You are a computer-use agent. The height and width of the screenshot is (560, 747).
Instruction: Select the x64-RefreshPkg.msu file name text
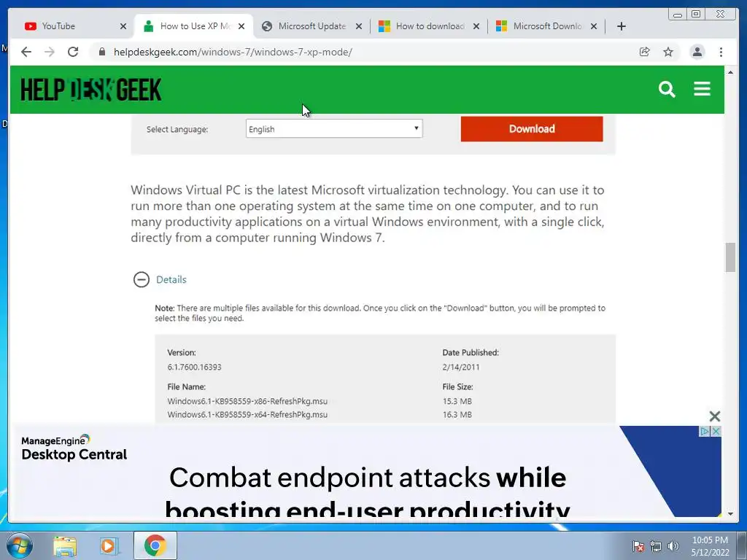(247, 414)
